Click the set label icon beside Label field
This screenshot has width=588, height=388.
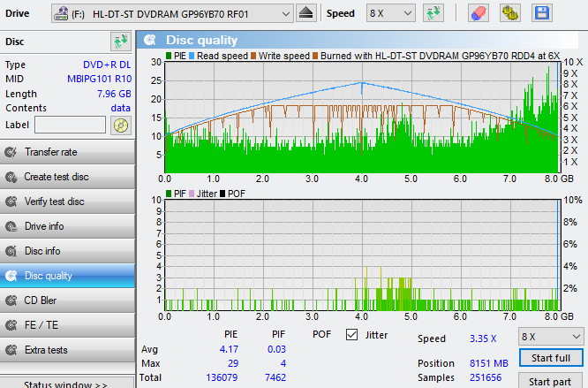[121, 125]
